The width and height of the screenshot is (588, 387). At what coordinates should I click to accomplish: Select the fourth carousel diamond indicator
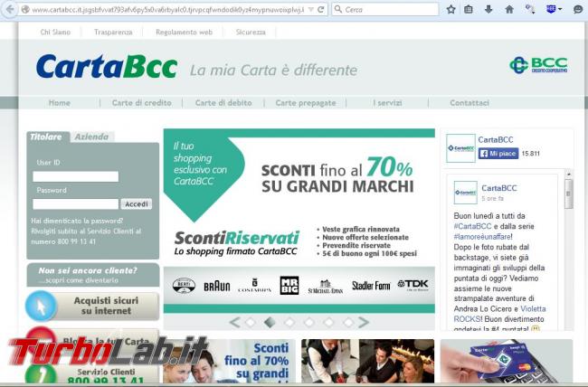(x=309, y=322)
